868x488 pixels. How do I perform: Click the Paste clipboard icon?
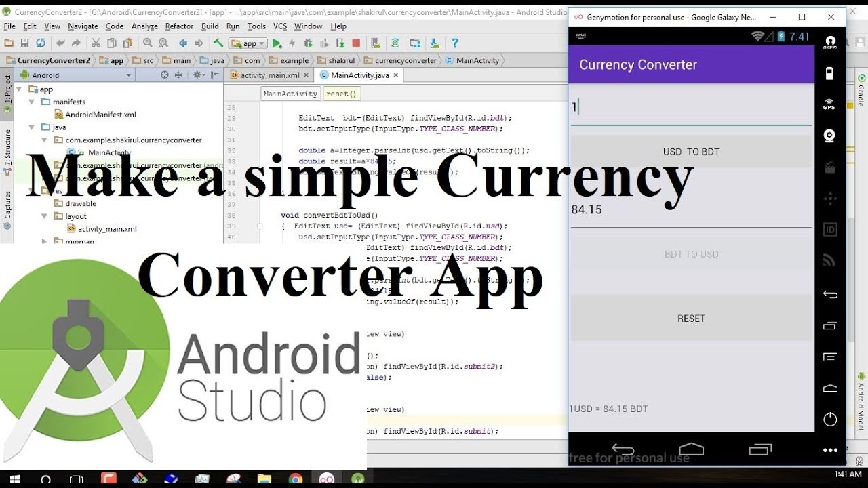[x=127, y=43]
